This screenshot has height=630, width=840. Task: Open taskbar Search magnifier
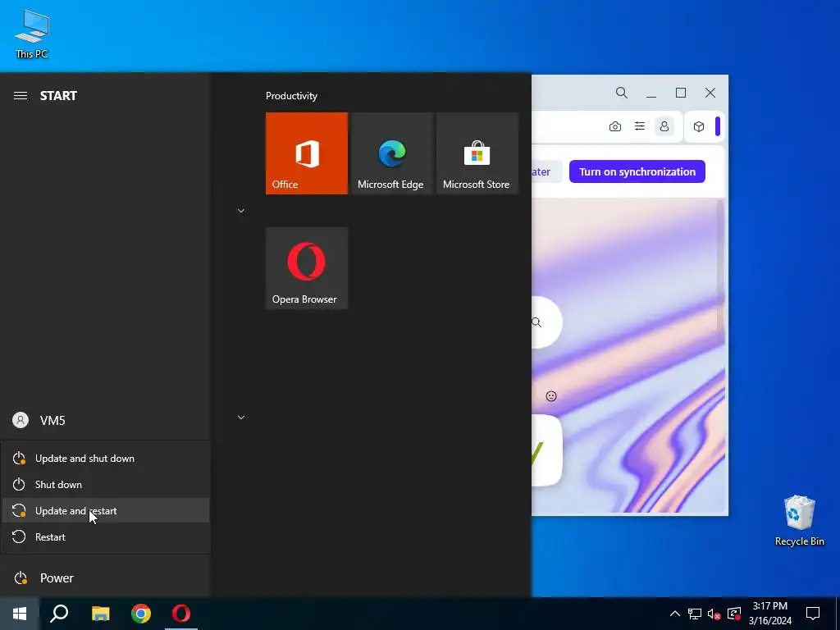point(59,614)
